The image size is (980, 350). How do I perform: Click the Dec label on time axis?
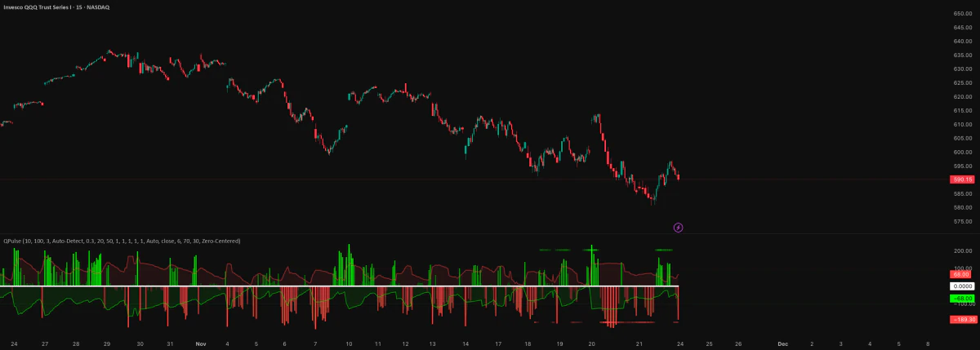pos(782,343)
